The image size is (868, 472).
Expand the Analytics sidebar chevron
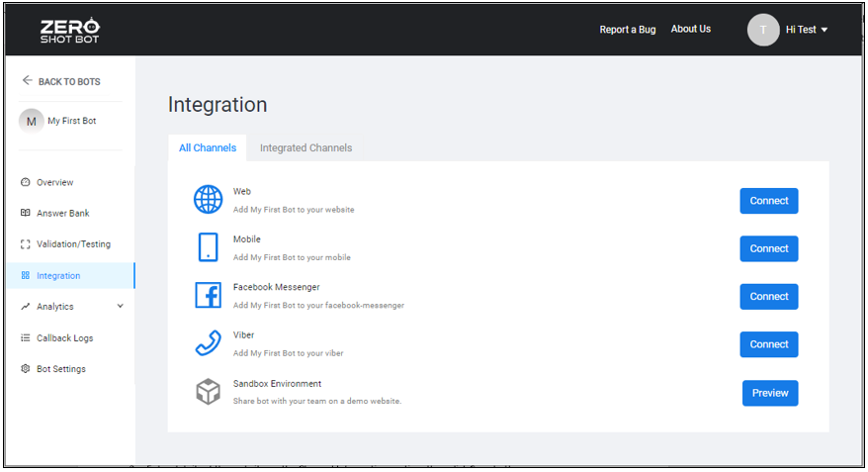pos(121,307)
